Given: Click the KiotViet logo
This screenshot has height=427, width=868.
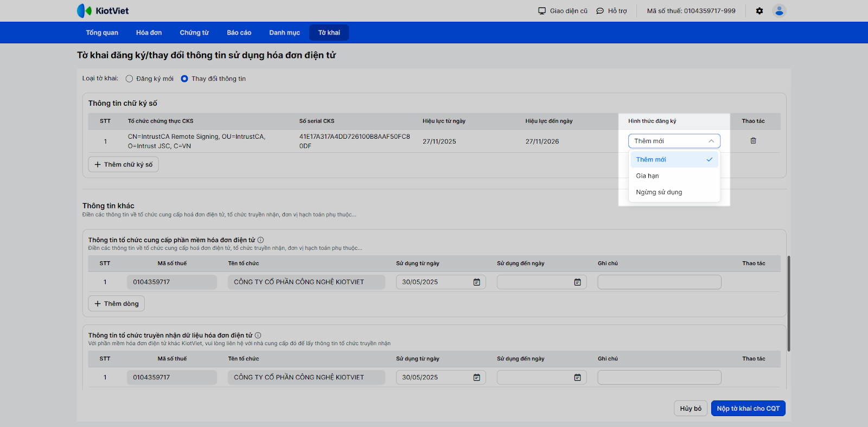Looking at the screenshot, I should coord(103,11).
